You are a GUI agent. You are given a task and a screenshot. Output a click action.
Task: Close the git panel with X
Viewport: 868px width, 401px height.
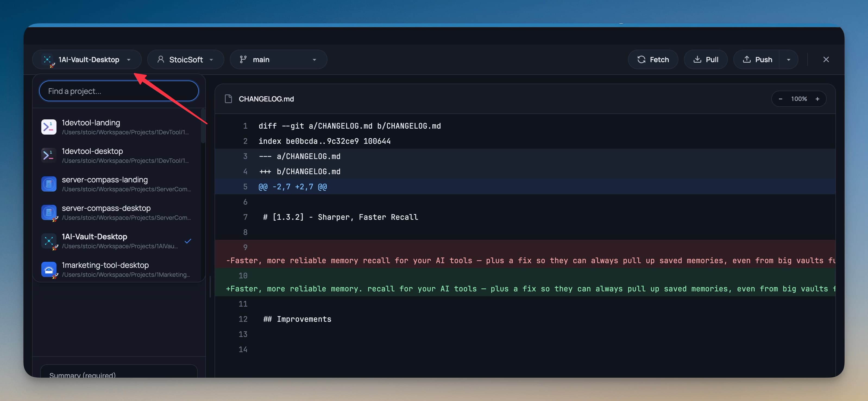(x=826, y=59)
